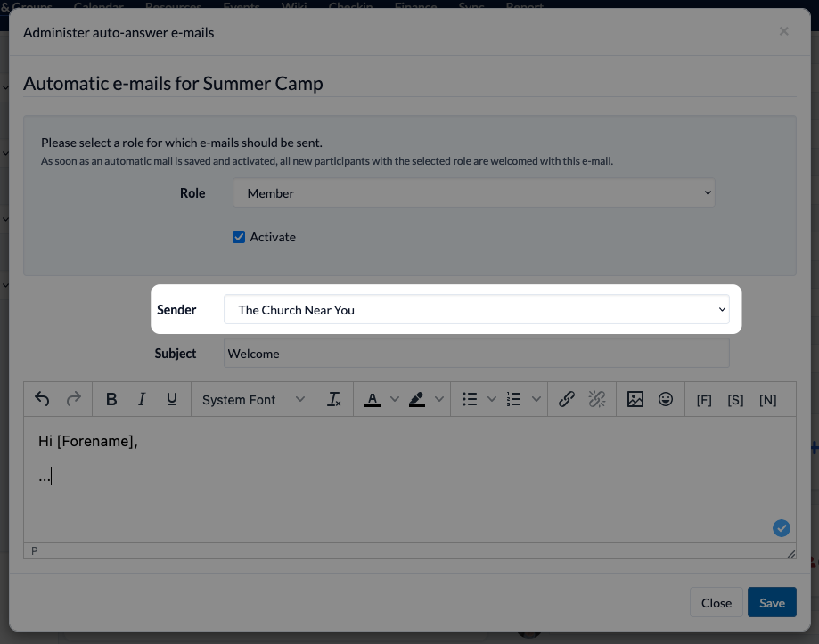Click the editor resize handle
This screenshot has width=819, height=644.
tap(791, 554)
